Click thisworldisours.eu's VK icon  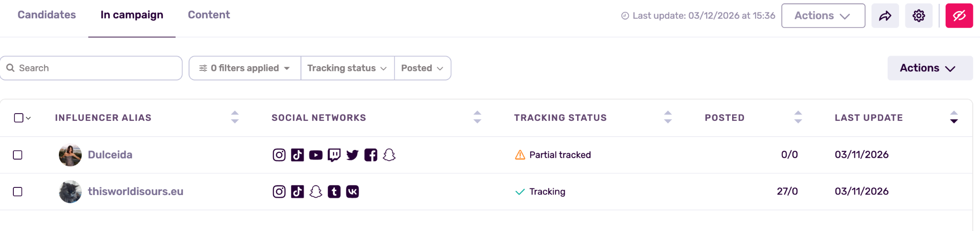(x=352, y=192)
